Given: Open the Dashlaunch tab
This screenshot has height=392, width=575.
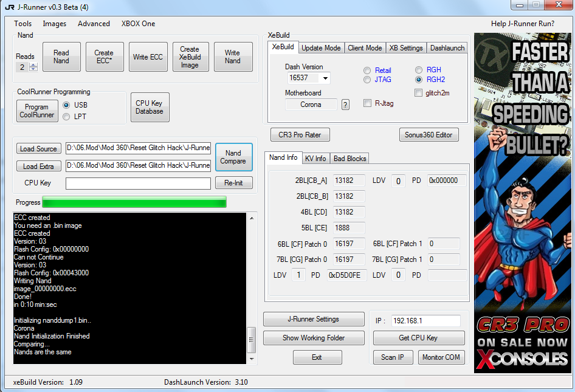Looking at the screenshot, I should click(x=447, y=48).
